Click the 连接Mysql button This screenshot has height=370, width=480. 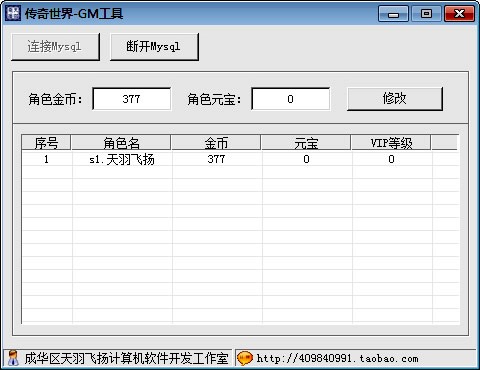click(x=55, y=47)
